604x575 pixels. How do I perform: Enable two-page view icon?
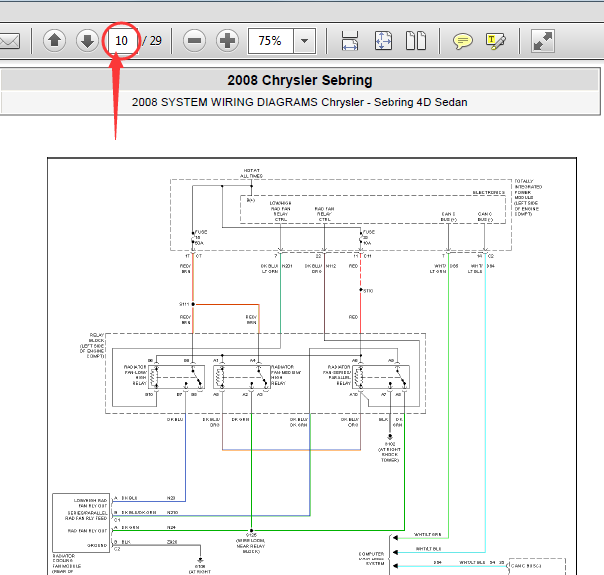[x=416, y=40]
